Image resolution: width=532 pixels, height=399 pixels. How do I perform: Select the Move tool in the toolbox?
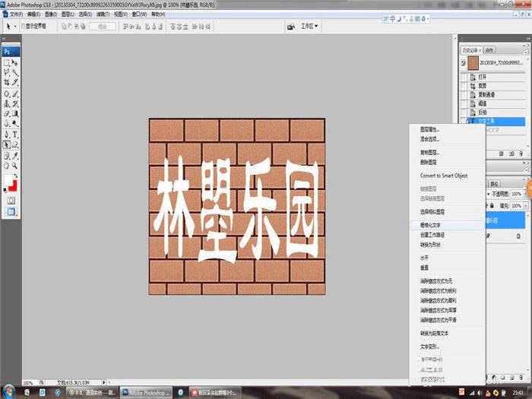click(x=15, y=62)
